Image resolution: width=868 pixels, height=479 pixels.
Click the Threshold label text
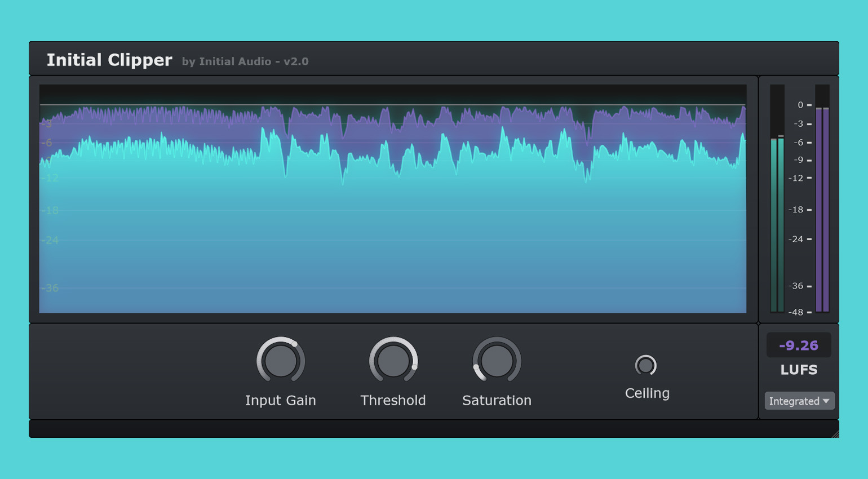coord(393,400)
